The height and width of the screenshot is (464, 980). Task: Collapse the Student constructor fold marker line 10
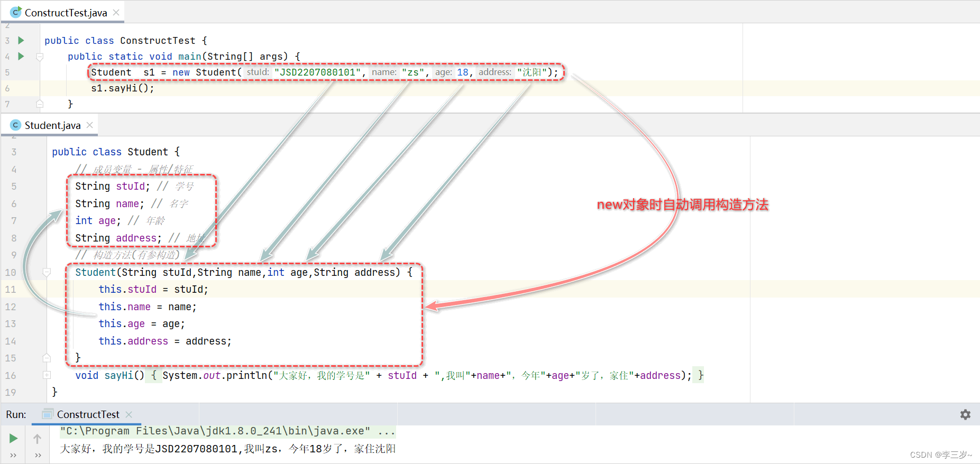[47, 272]
